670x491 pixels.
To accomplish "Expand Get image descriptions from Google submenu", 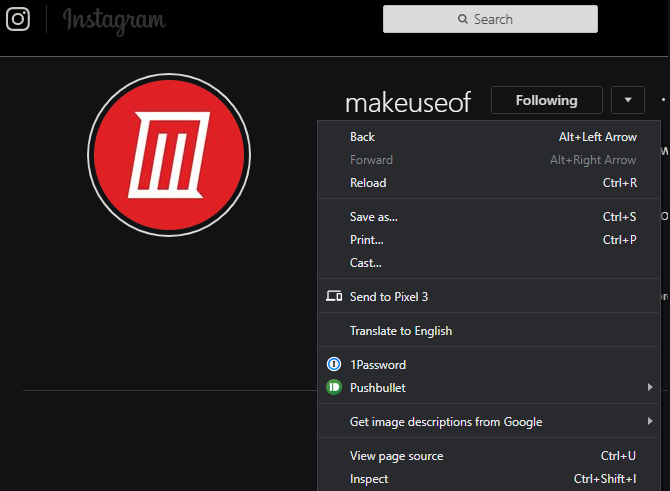I will 650,422.
